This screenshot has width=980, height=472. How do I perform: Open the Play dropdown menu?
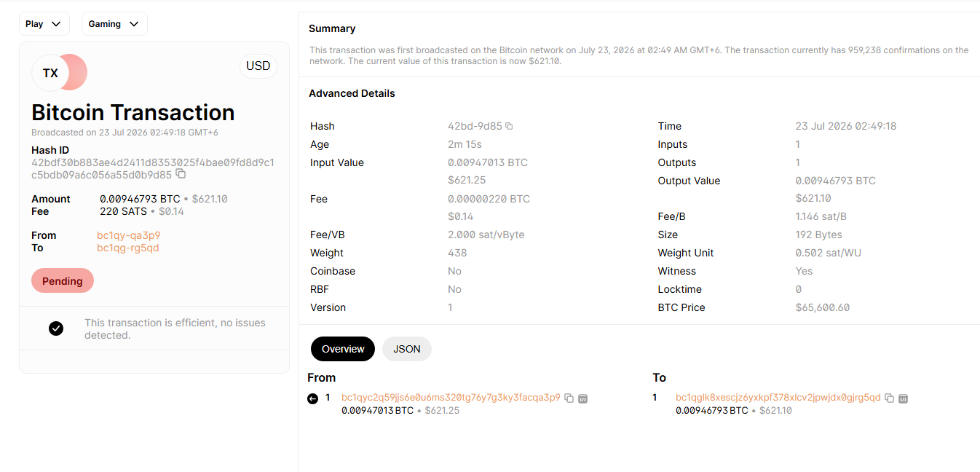pos(44,24)
